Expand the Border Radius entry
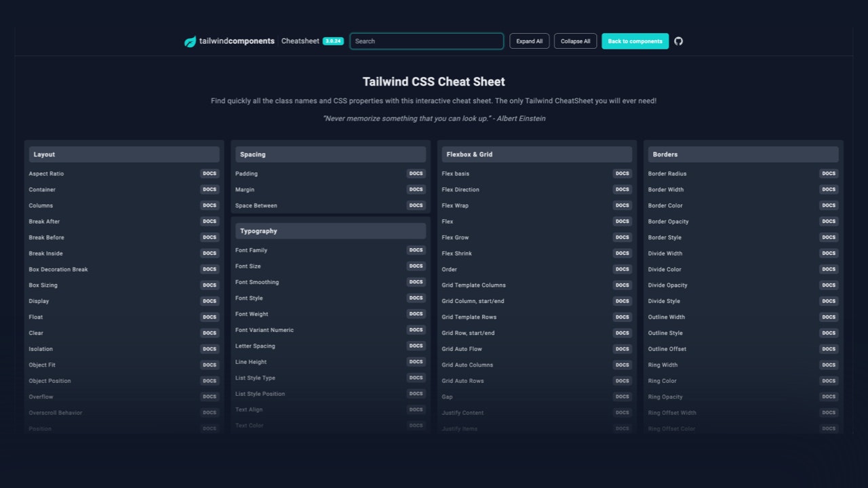868x488 pixels. tap(743, 174)
